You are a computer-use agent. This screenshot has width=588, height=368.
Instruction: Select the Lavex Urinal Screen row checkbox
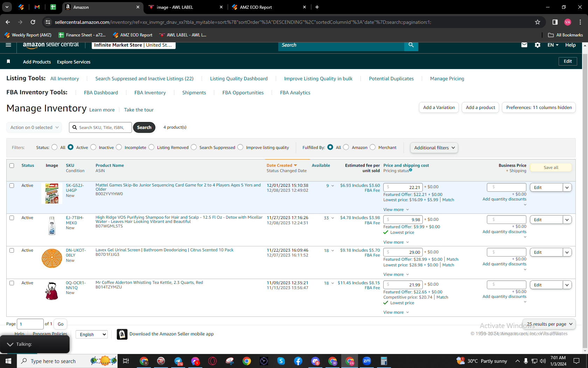tap(12, 250)
